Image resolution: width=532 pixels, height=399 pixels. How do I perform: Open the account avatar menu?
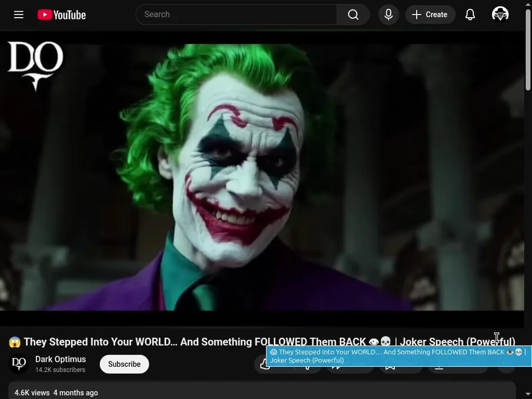coord(500,14)
